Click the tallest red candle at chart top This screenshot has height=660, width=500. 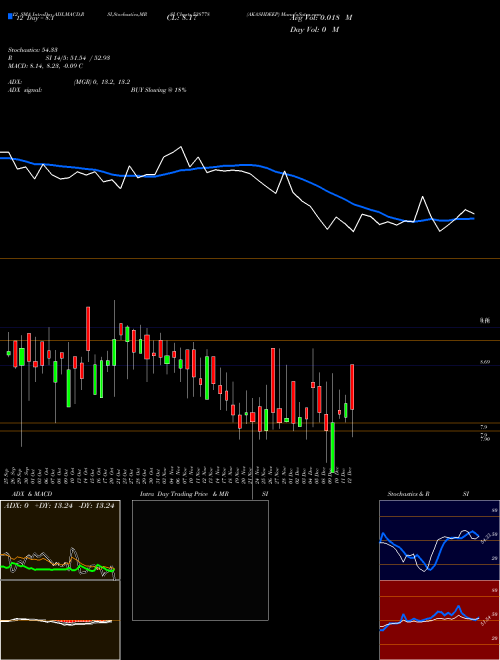(88, 329)
